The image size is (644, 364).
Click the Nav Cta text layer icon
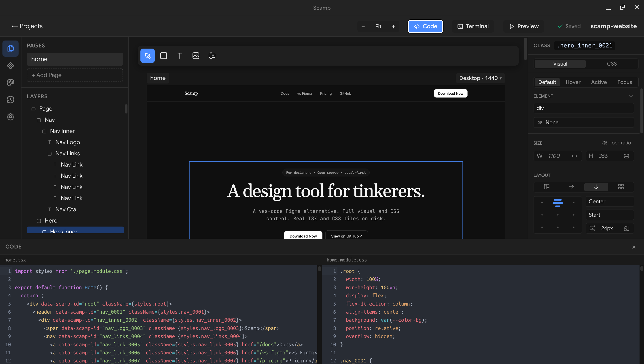(x=49, y=209)
